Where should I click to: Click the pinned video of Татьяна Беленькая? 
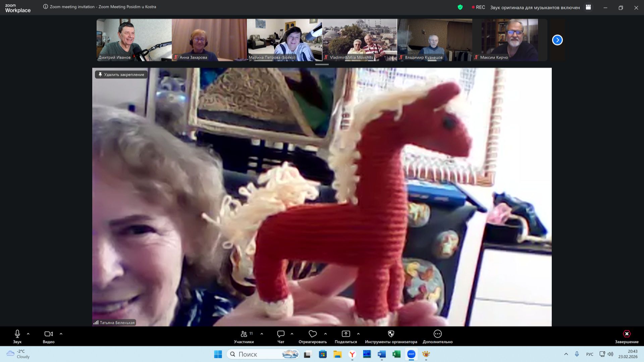coord(322,197)
